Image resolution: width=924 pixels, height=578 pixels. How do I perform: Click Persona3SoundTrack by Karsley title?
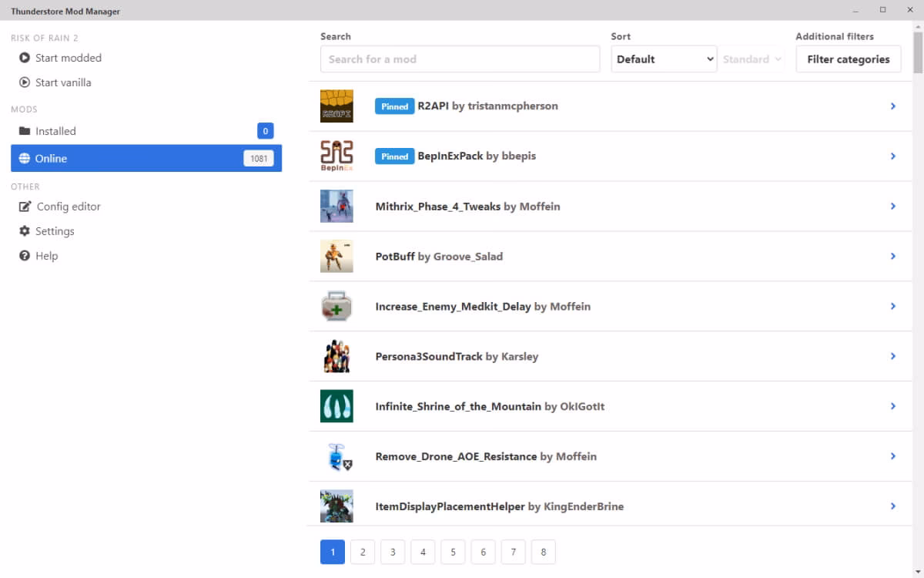tap(457, 356)
